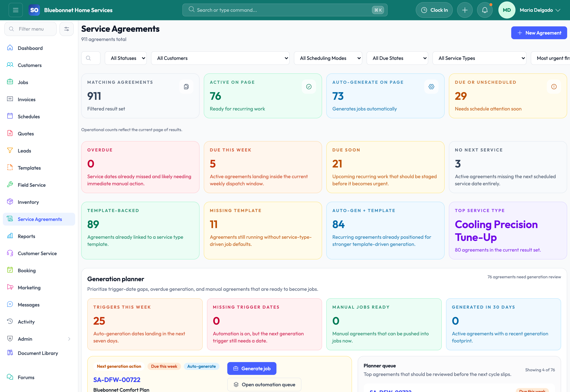The width and height of the screenshot is (570, 392).
Task: Click the Missing Template card
Action: 263,230
